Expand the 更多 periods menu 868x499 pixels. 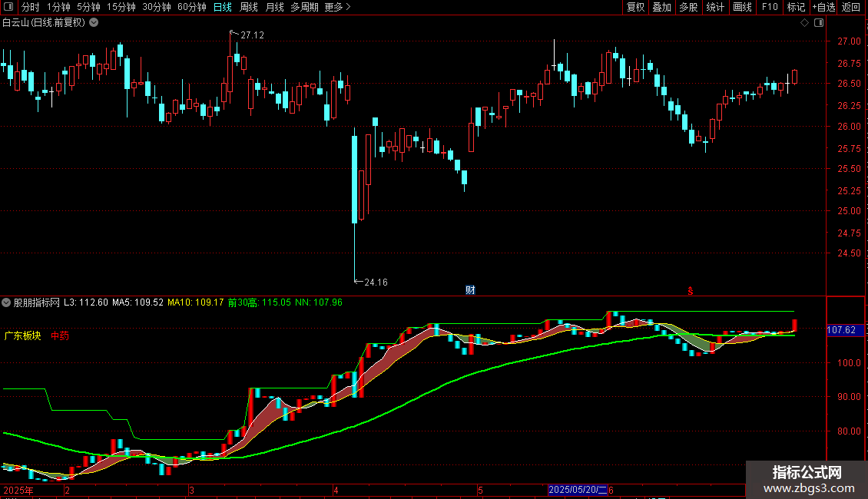[337, 7]
